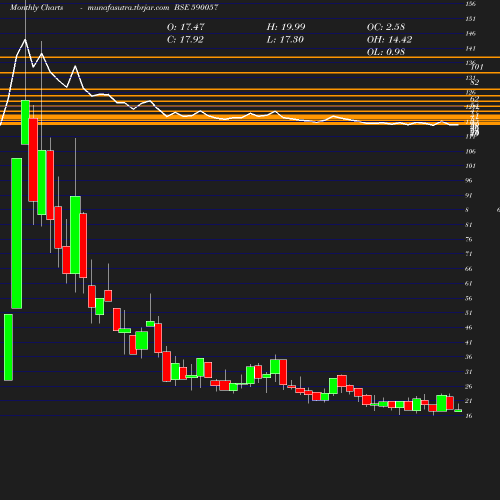Viewport: 500px width, 500px height.
Task: Click the 46 price axis label
Action: tap(469, 328)
